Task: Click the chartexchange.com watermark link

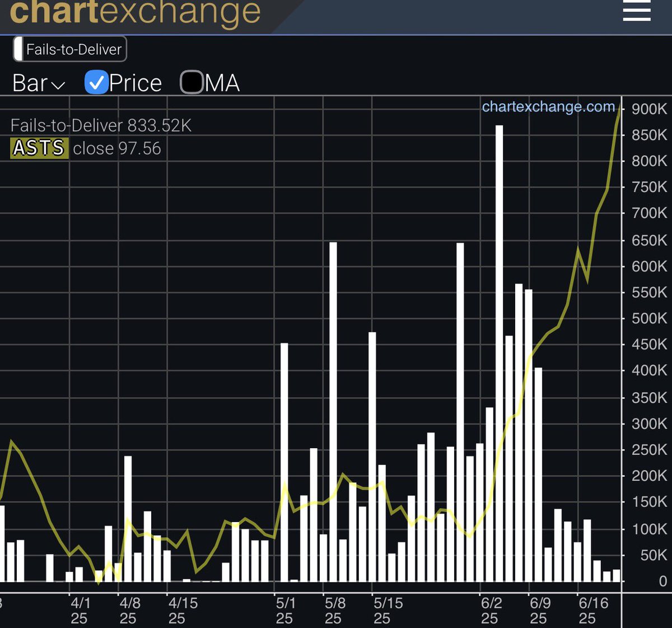Action: [x=548, y=106]
